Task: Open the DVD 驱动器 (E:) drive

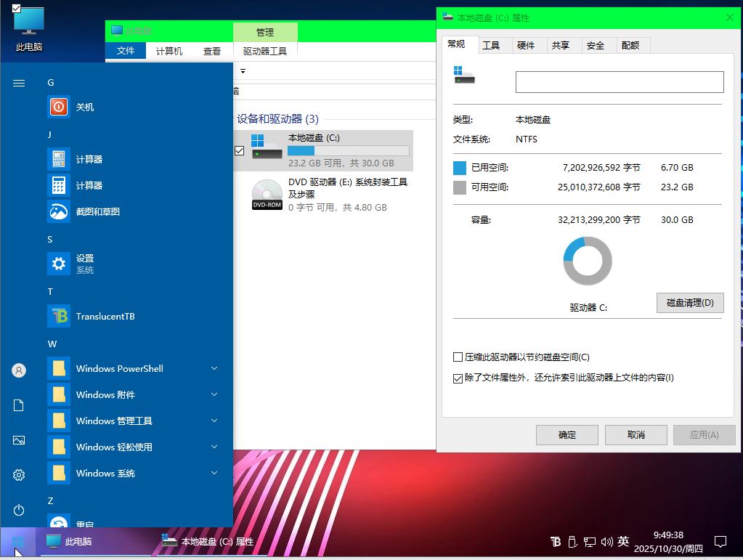Action: click(267, 195)
